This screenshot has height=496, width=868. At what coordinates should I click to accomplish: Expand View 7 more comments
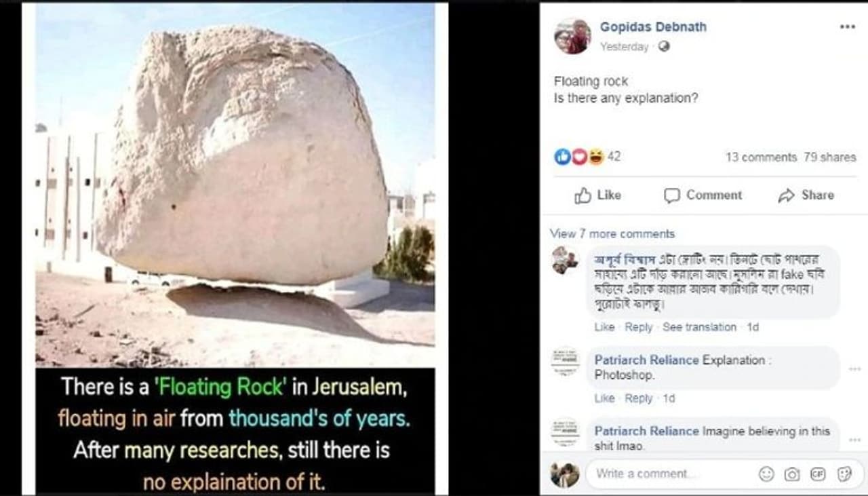pos(612,233)
